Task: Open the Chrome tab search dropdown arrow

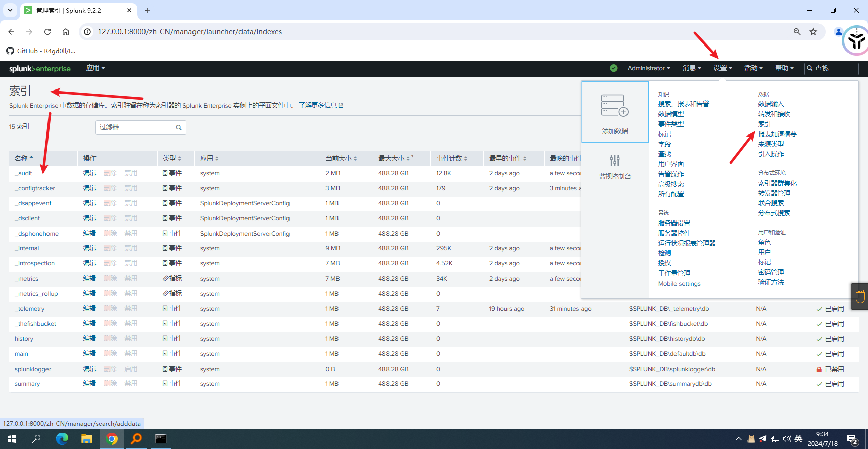Action: [x=10, y=10]
